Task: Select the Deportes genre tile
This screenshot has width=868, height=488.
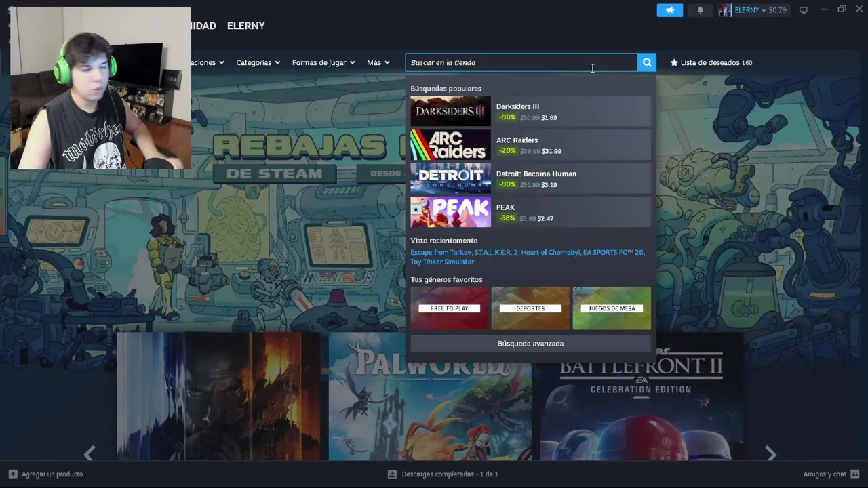Action: point(530,308)
